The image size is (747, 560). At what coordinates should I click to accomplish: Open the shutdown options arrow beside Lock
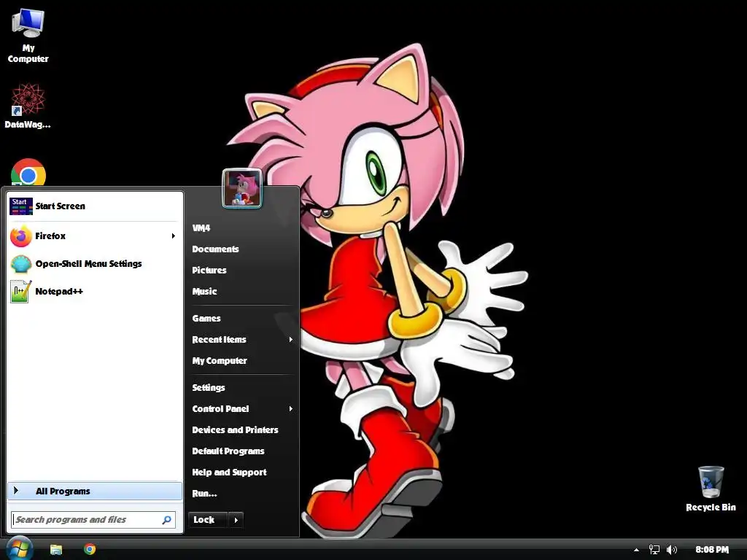236,520
